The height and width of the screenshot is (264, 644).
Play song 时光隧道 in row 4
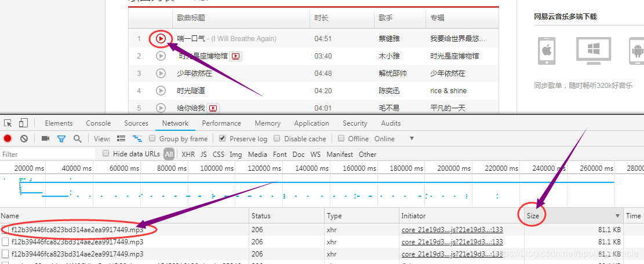tap(161, 90)
